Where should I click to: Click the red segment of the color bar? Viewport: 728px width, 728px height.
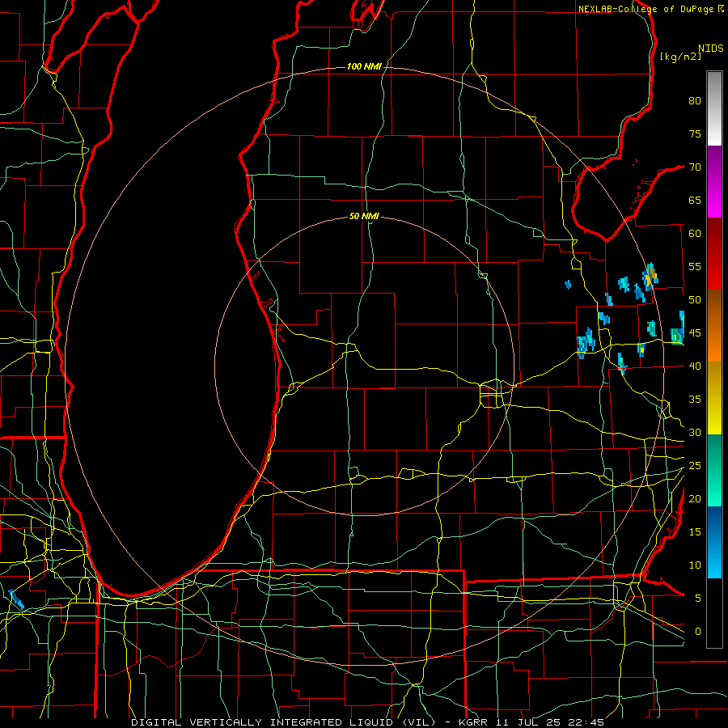pyautogui.click(x=714, y=253)
